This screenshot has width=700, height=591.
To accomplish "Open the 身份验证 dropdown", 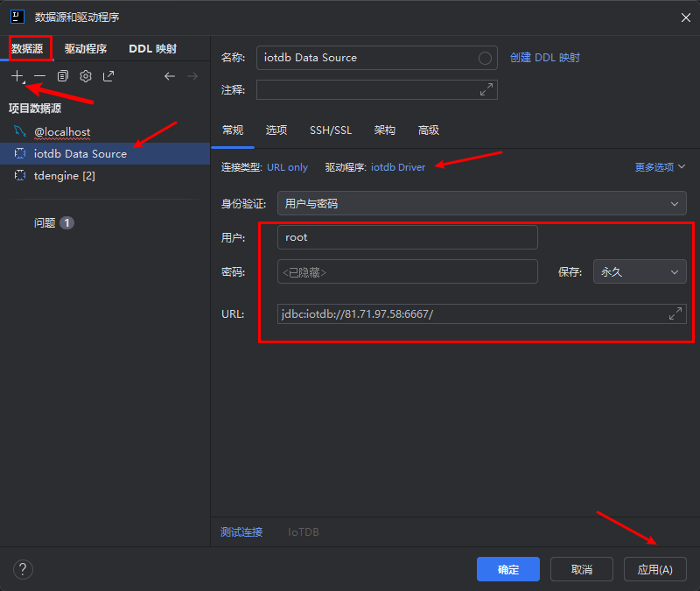I will (482, 204).
